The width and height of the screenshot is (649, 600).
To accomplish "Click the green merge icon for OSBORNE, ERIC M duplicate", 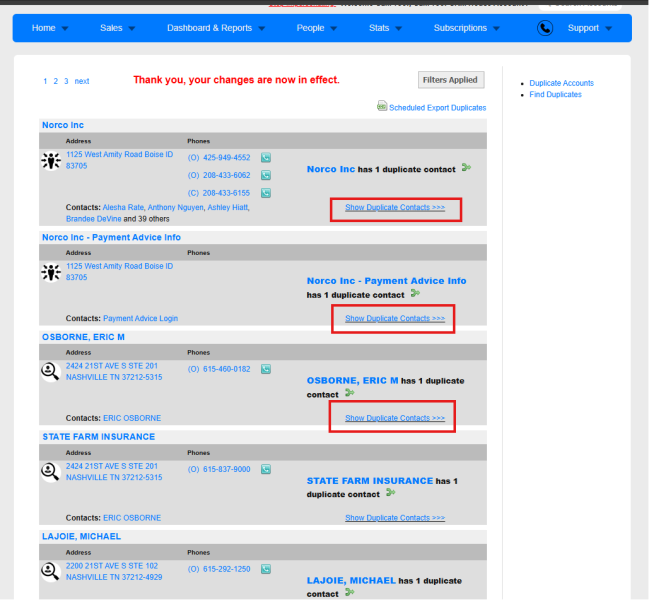I will coord(350,393).
